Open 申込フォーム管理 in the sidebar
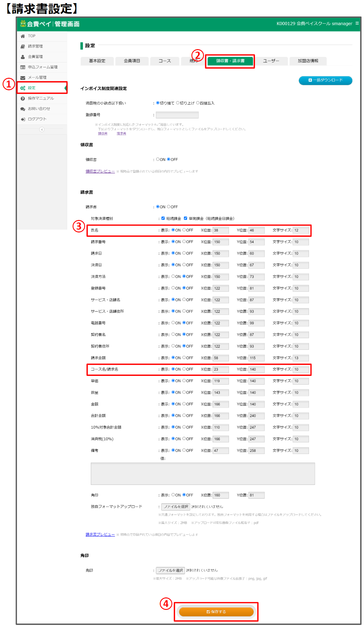 (x=42, y=67)
